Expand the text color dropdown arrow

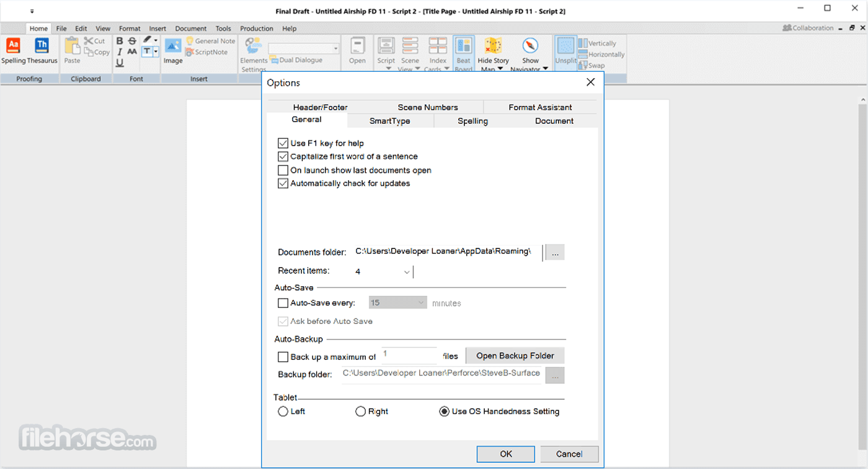coord(156,52)
